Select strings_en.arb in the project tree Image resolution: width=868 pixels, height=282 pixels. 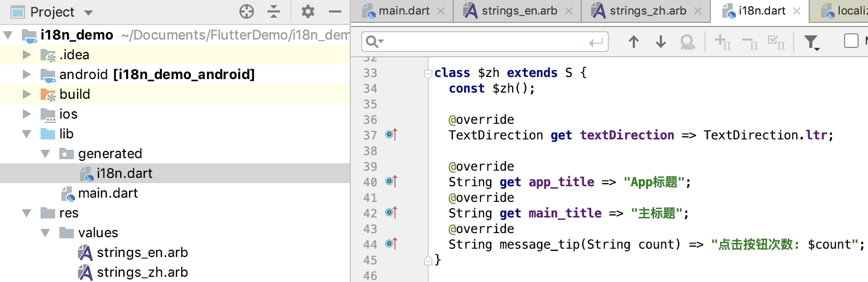(142, 253)
